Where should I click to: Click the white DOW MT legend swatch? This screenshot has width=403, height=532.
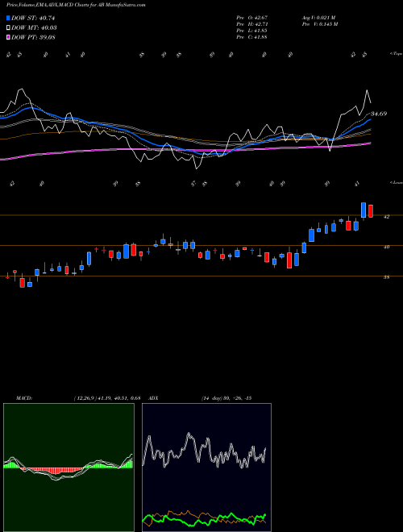click(8, 28)
